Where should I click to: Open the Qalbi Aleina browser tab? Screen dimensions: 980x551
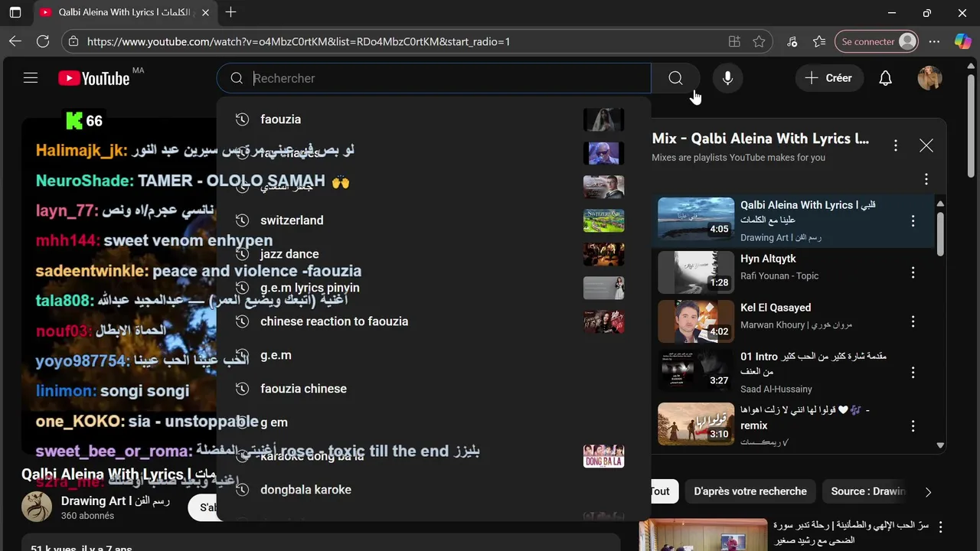click(x=124, y=12)
